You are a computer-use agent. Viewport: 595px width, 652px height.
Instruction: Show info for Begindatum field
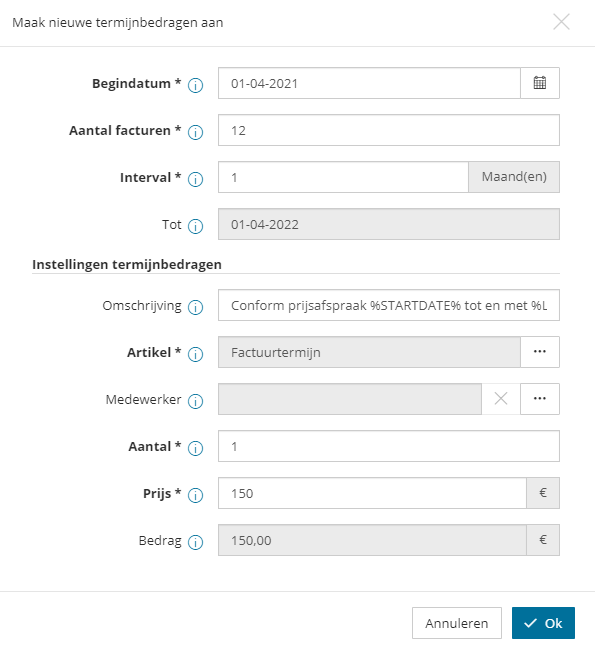pos(195,85)
